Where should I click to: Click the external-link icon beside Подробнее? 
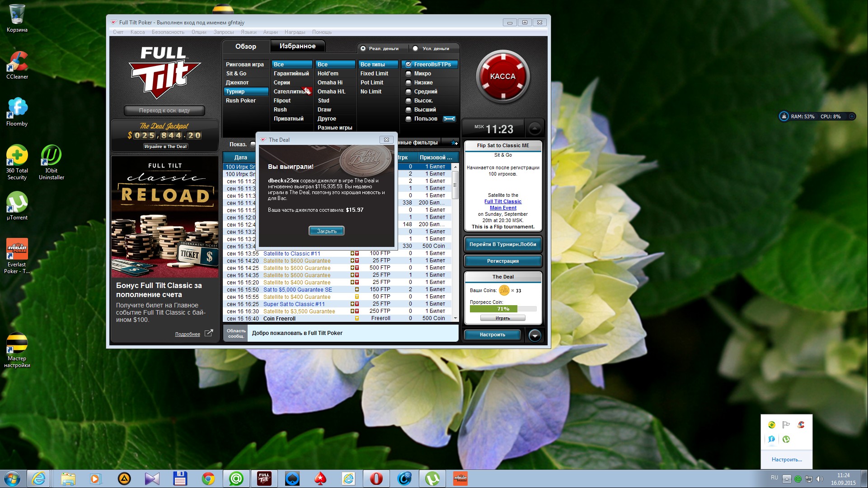pyautogui.click(x=208, y=333)
